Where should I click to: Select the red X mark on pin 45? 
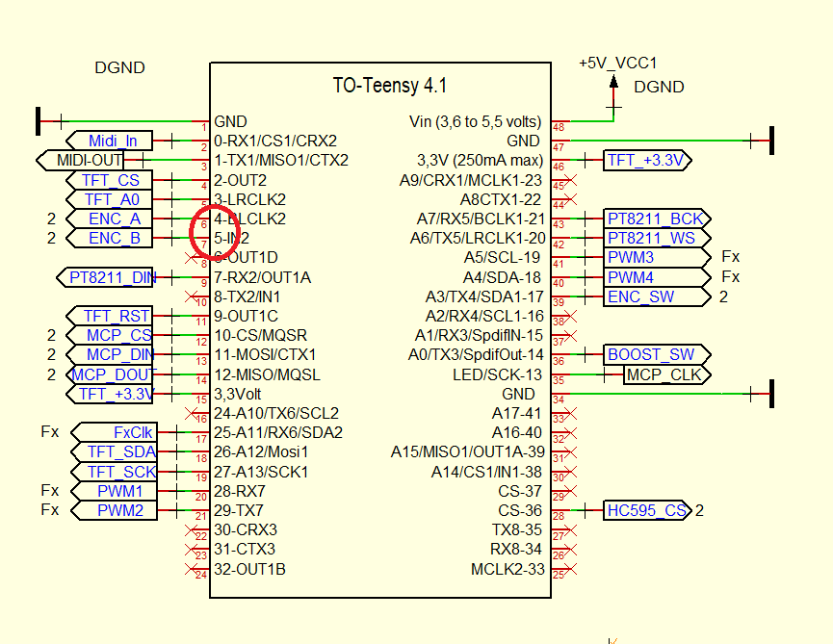click(x=569, y=180)
